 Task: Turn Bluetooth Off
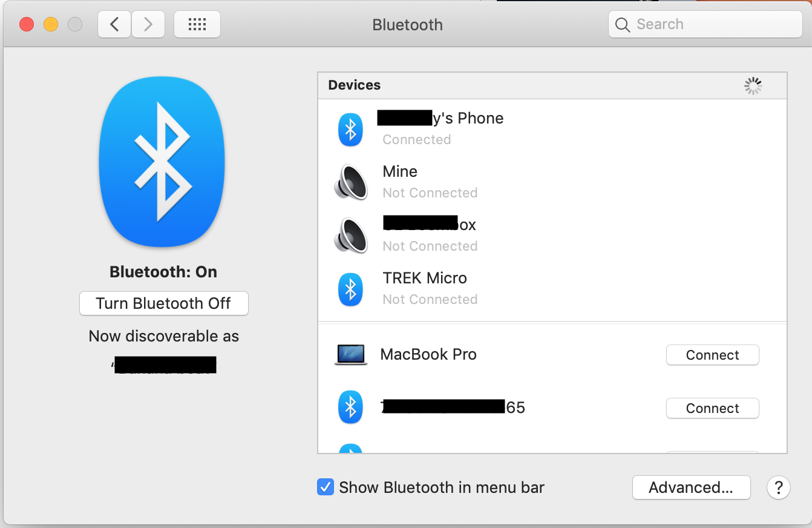point(163,303)
